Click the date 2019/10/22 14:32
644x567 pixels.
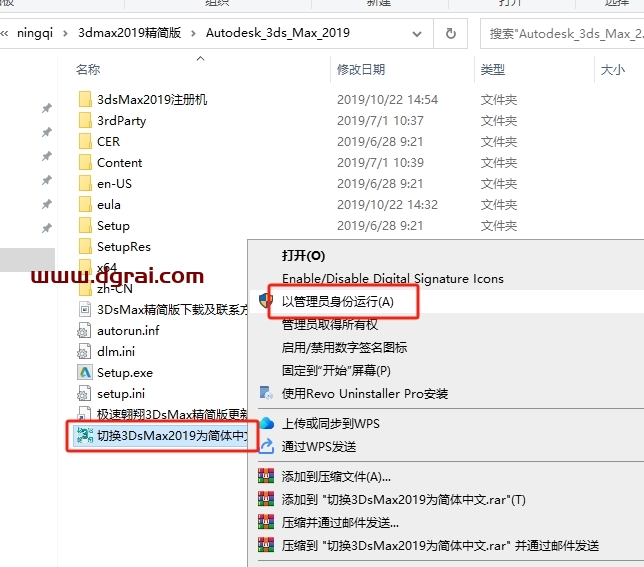(387, 204)
